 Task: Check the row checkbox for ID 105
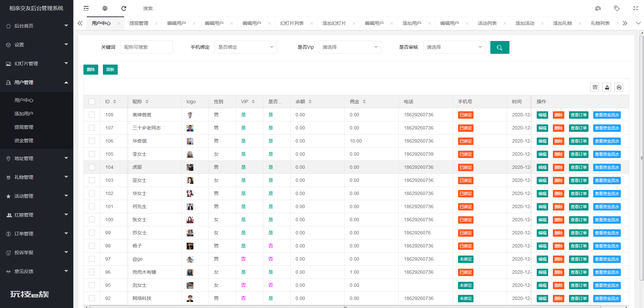(92, 154)
